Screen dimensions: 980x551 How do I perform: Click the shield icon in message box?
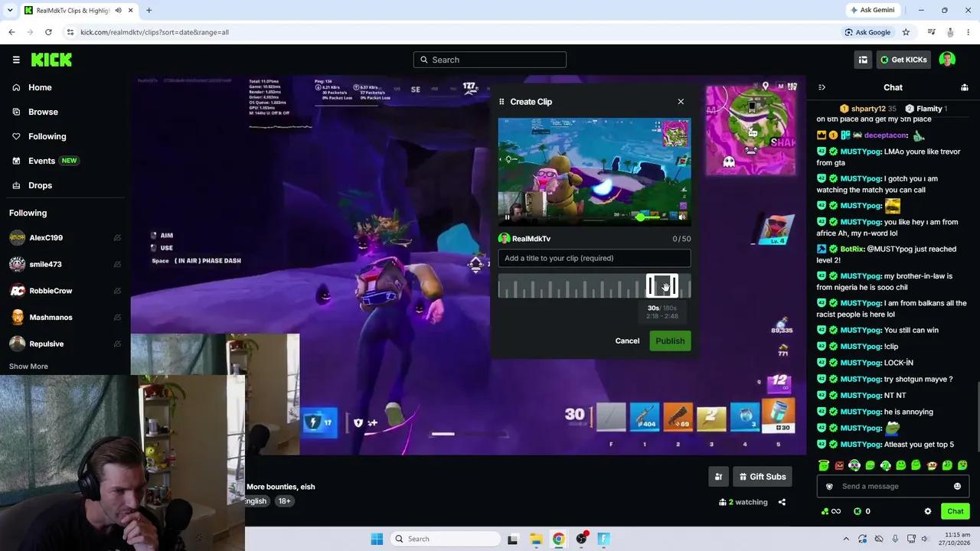829,486
